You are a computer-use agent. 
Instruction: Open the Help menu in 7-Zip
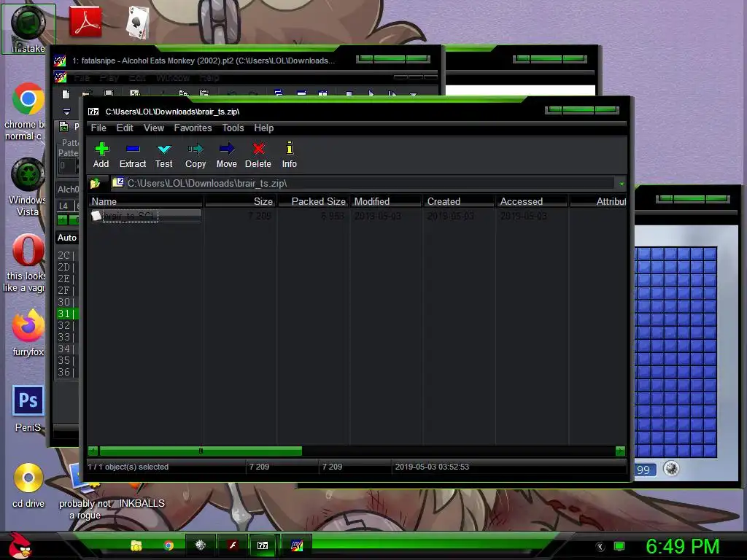tap(264, 128)
